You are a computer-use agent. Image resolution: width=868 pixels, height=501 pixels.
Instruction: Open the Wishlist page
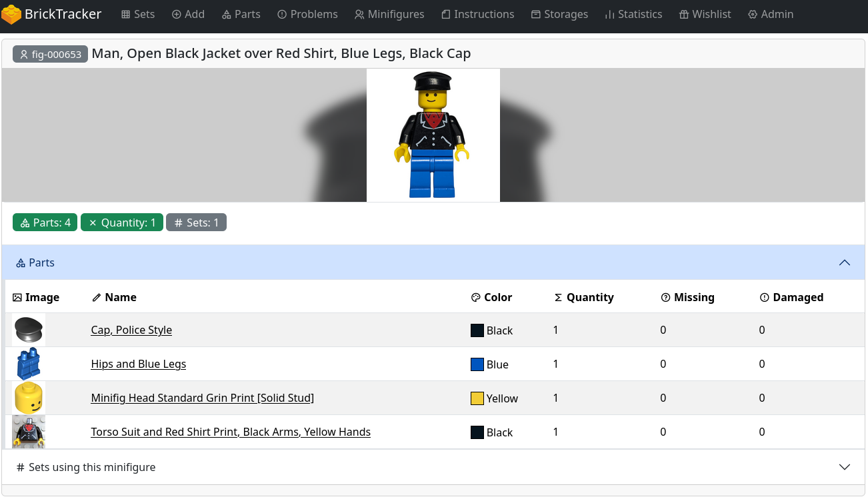pyautogui.click(x=705, y=14)
